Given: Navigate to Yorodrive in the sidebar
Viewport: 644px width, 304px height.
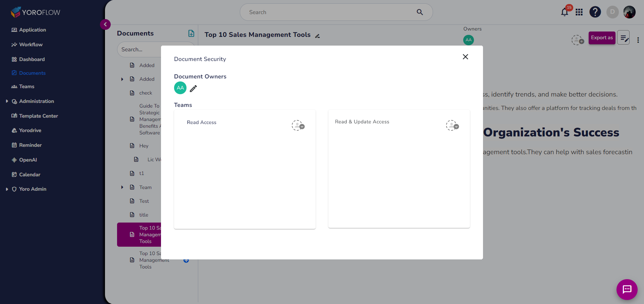Looking at the screenshot, I should coord(30,130).
